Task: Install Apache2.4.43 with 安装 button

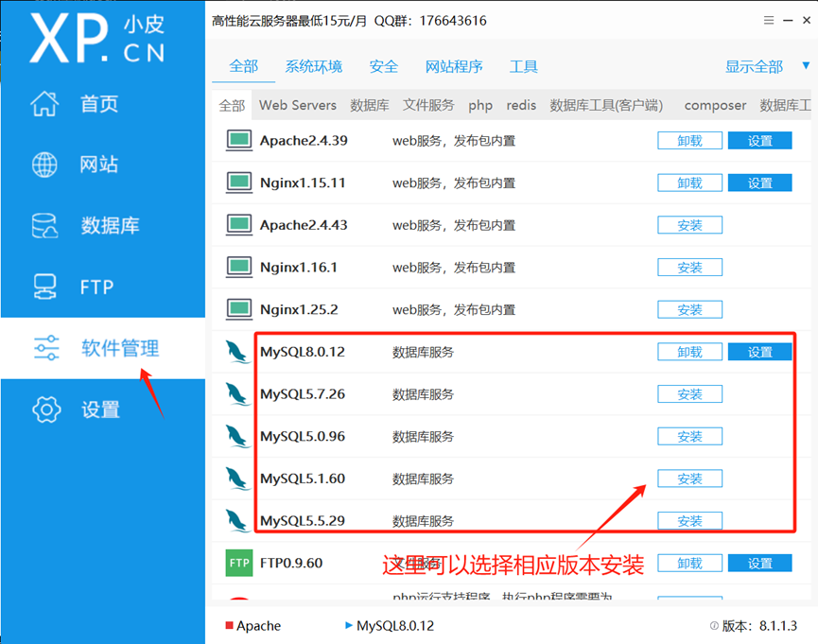Action: [689, 225]
